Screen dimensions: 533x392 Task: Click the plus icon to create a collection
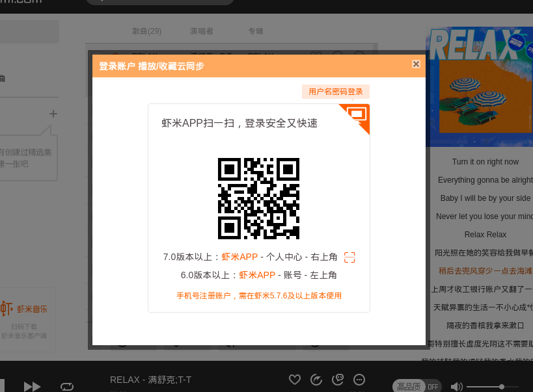52,114
